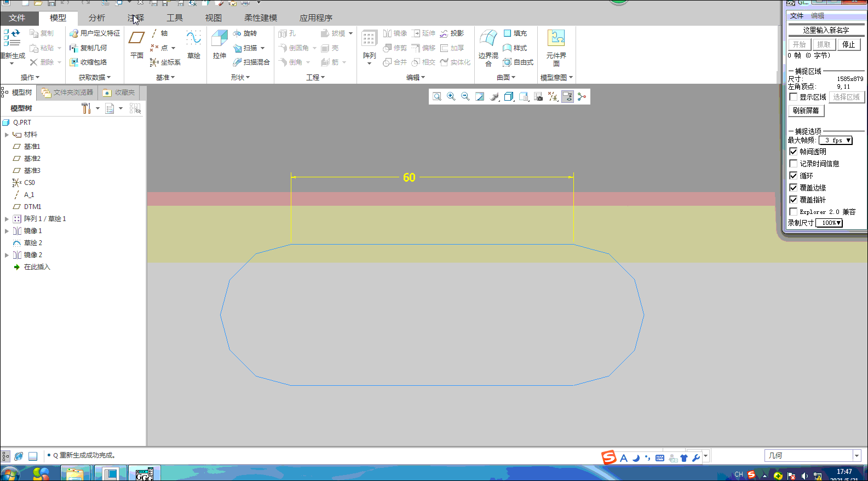868x481 pixels.
Task: Expand the 镜像 2 tree node
Action: [x=7, y=255]
